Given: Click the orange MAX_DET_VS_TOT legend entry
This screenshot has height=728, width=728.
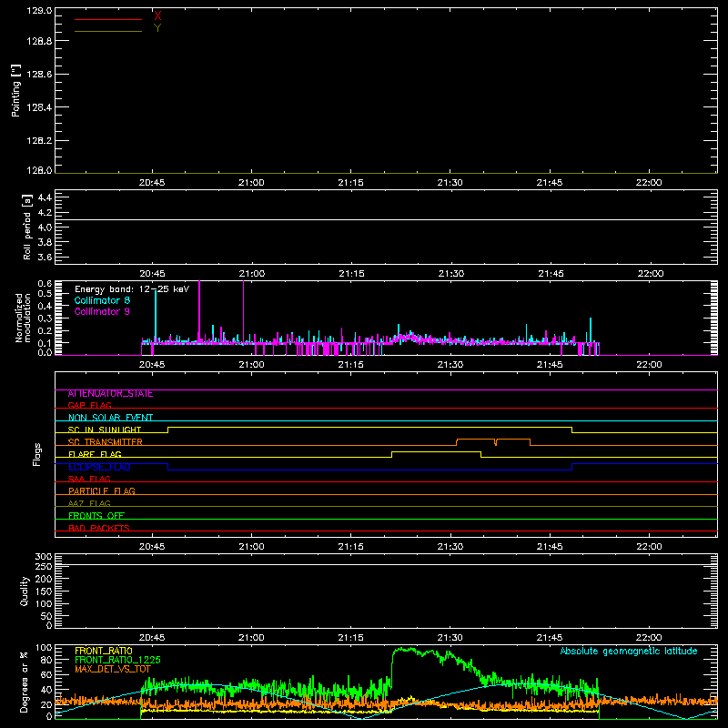Looking at the screenshot, I should [x=113, y=669].
